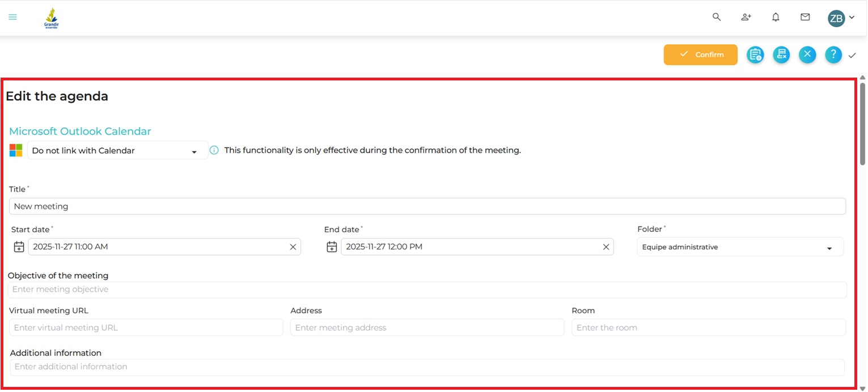
Task: Click the clipboard with plus icon
Action: click(x=755, y=54)
